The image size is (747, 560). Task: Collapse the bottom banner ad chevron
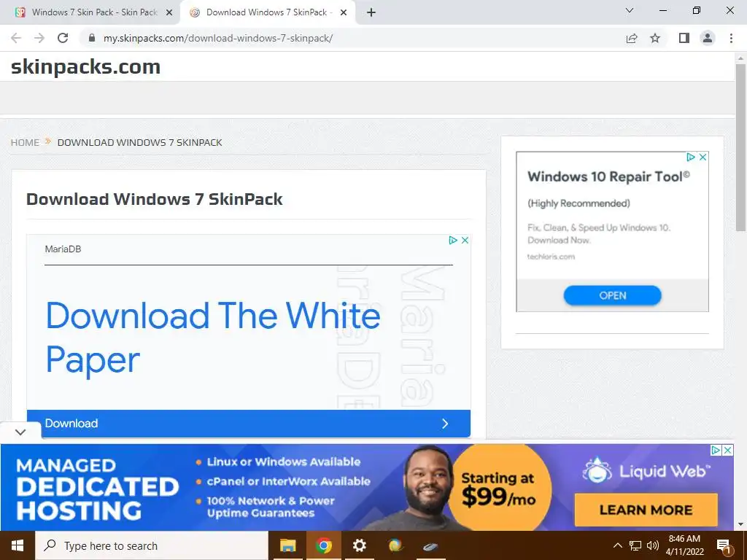pos(20,432)
